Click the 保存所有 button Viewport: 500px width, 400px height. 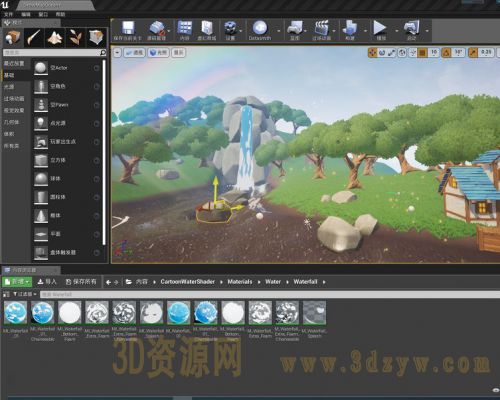point(81,282)
